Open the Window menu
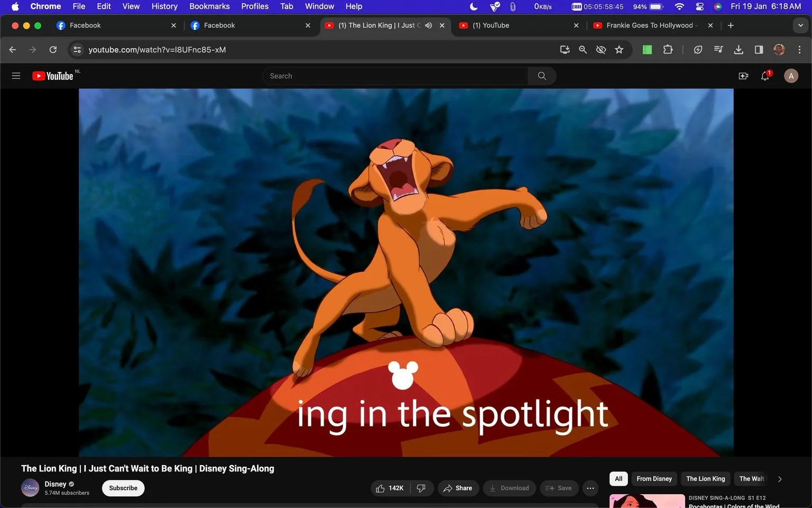812x508 pixels. [x=319, y=6]
